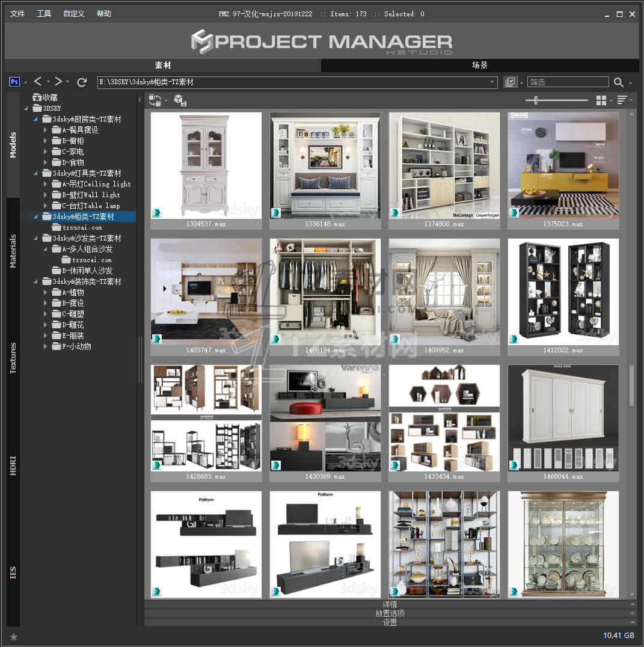
Task: Open the 工具 menu
Action: click(44, 14)
